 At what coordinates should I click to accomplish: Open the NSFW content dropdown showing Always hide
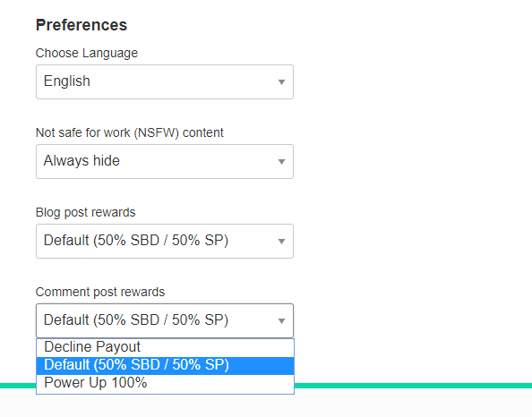(x=165, y=161)
